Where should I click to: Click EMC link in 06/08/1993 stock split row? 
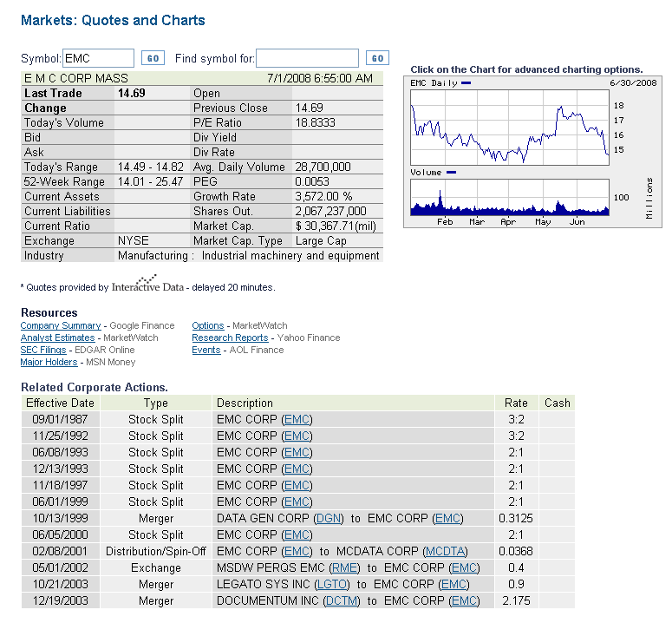tap(297, 452)
